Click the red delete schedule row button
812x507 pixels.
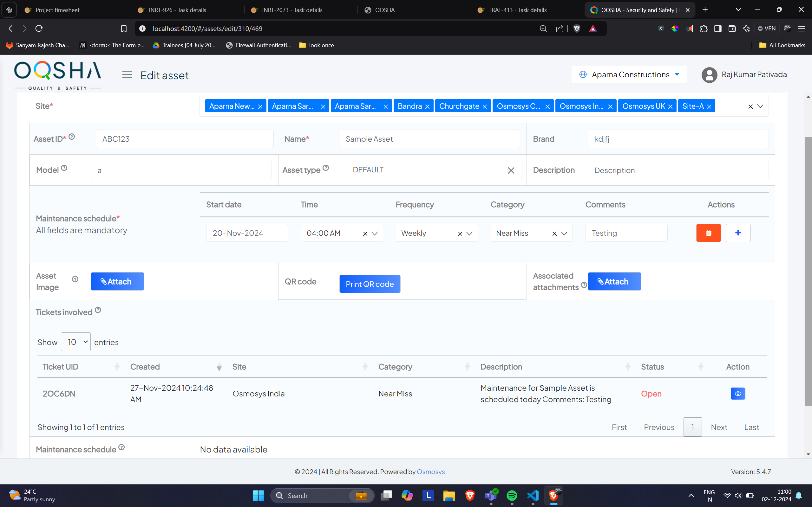tap(708, 233)
